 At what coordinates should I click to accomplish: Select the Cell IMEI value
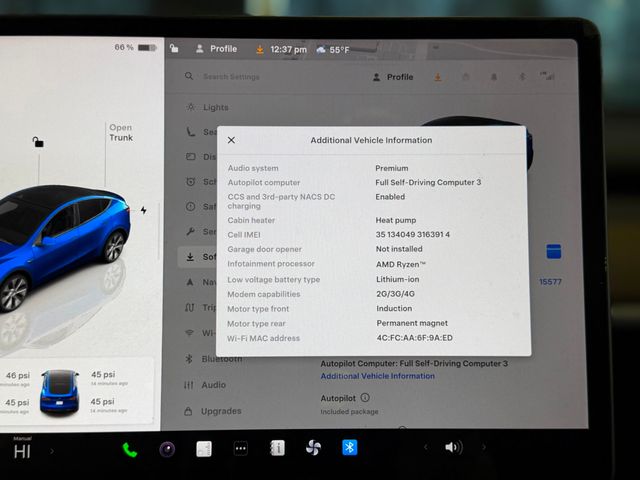[413, 234]
